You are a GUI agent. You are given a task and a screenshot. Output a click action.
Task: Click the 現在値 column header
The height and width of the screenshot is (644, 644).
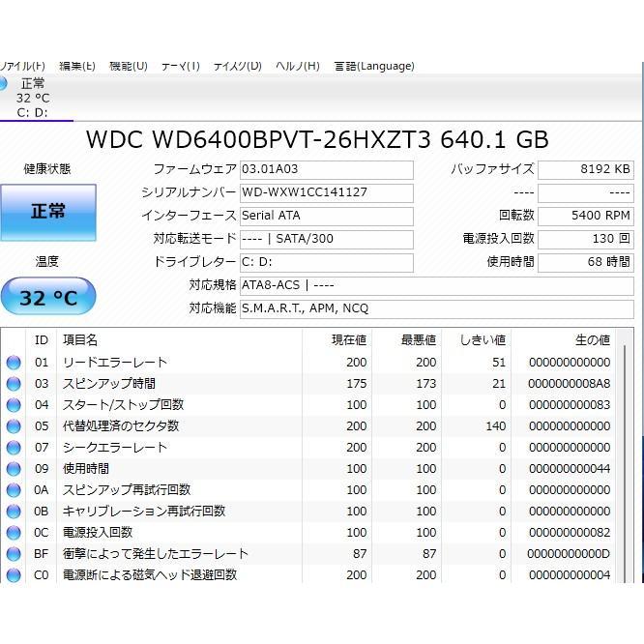pos(337,340)
